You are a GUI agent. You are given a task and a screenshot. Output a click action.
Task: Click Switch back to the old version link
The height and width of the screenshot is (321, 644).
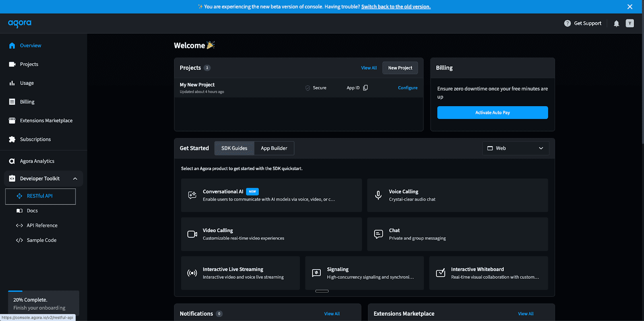[x=396, y=7]
